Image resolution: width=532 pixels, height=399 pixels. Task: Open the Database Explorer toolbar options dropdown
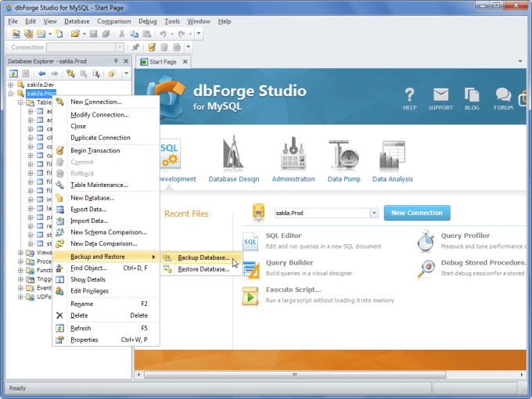[x=126, y=74]
